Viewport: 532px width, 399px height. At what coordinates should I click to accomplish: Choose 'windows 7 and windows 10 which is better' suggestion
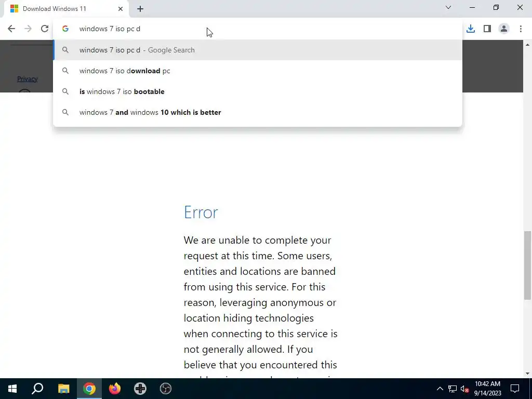(258, 112)
